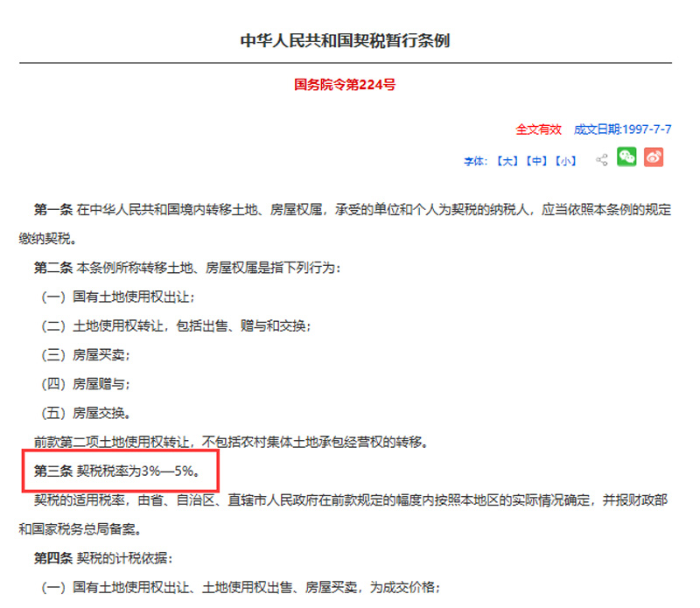Share the page via Weibo icon
The width and height of the screenshot is (700, 608).
pos(654,157)
